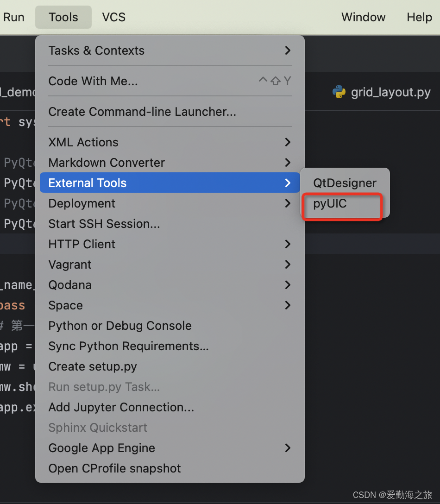Expand the XML Actions submenu chevron

click(288, 142)
